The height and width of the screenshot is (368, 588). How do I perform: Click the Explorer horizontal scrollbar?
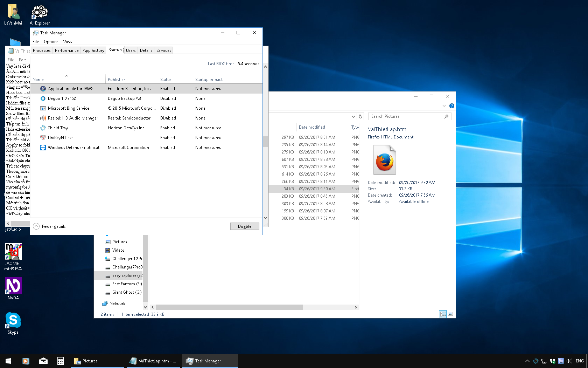[229, 307]
